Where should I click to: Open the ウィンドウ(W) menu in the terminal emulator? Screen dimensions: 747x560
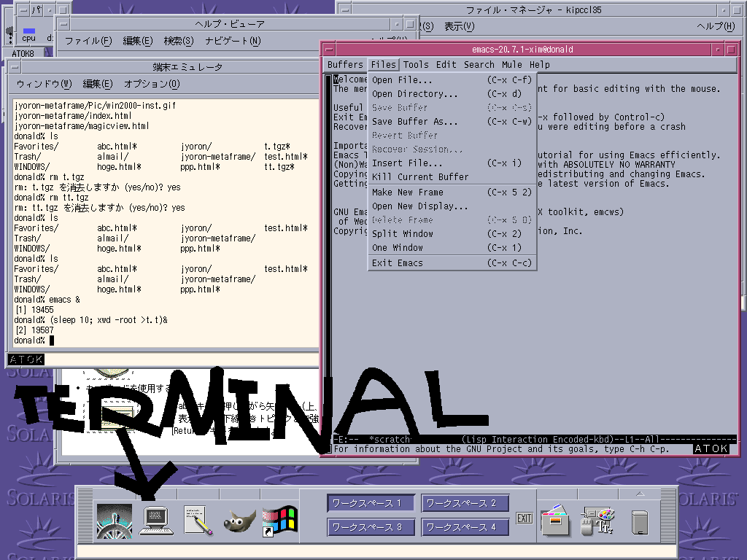[x=44, y=85]
